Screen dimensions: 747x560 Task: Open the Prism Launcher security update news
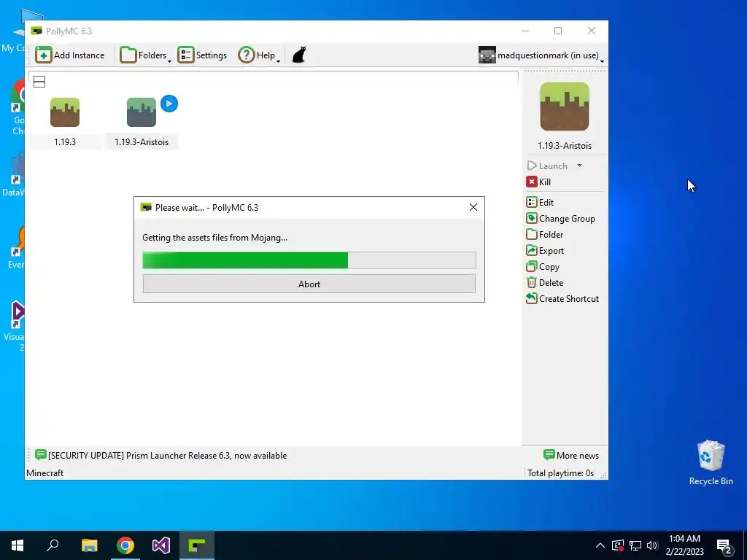pos(161,456)
